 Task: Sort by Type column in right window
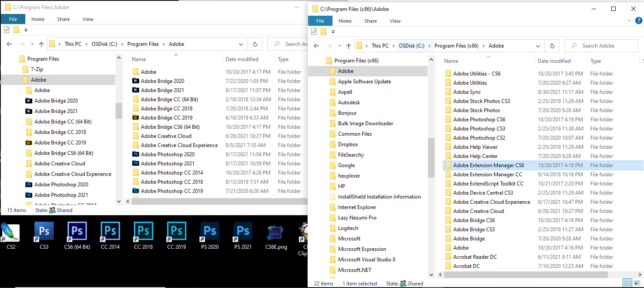point(596,61)
